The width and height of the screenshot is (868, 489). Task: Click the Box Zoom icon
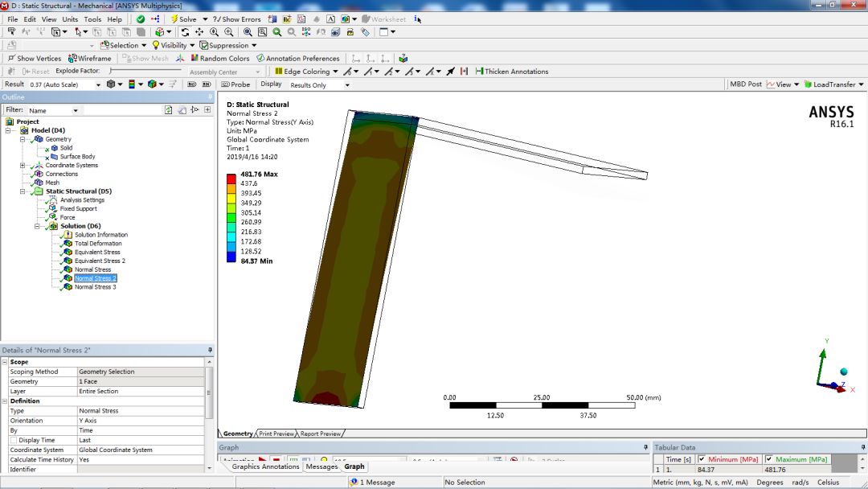pyautogui.click(x=228, y=32)
